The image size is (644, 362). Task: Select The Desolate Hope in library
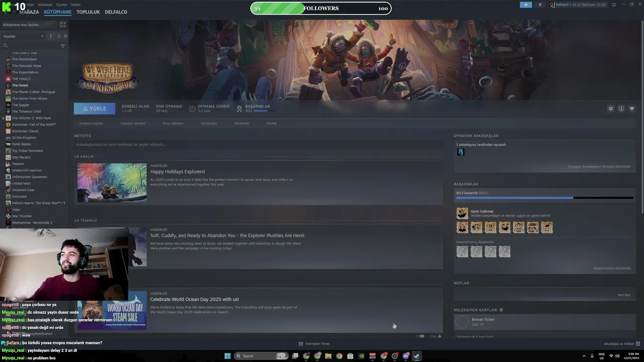[26, 66]
